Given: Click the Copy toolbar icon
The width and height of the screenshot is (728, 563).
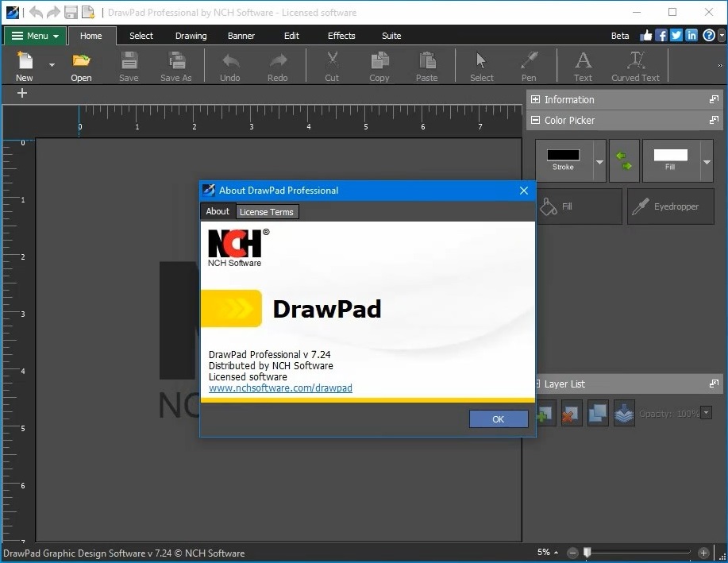Looking at the screenshot, I should pyautogui.click(x=379, y=66).
